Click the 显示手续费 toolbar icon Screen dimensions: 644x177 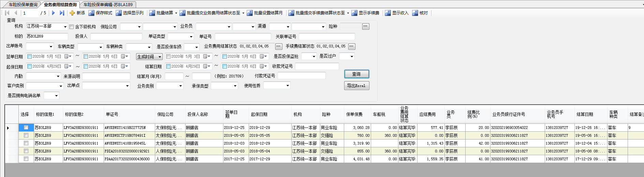(x=354, y=13)
